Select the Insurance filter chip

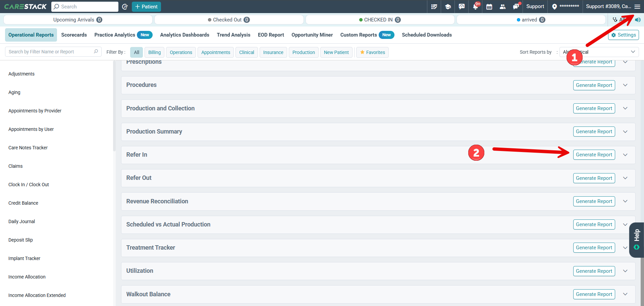click(273, 52)
